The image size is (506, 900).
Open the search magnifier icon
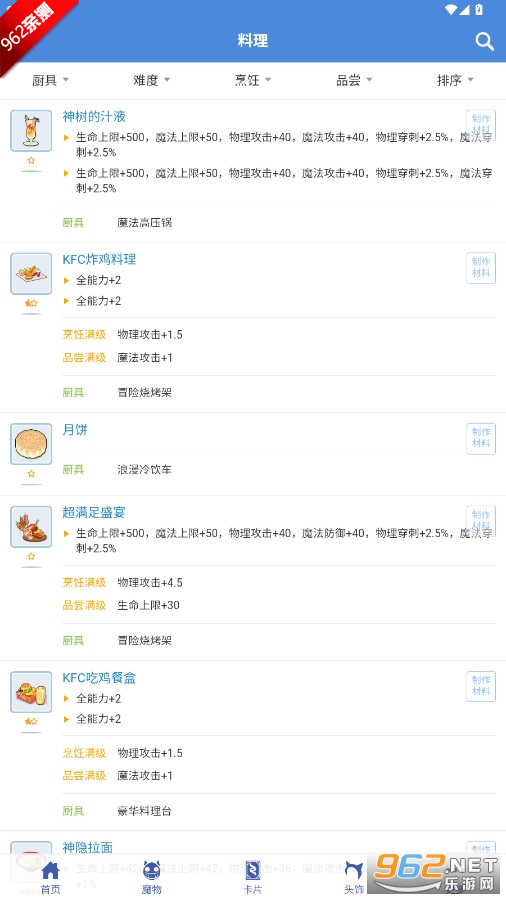[x=484, y=41]
